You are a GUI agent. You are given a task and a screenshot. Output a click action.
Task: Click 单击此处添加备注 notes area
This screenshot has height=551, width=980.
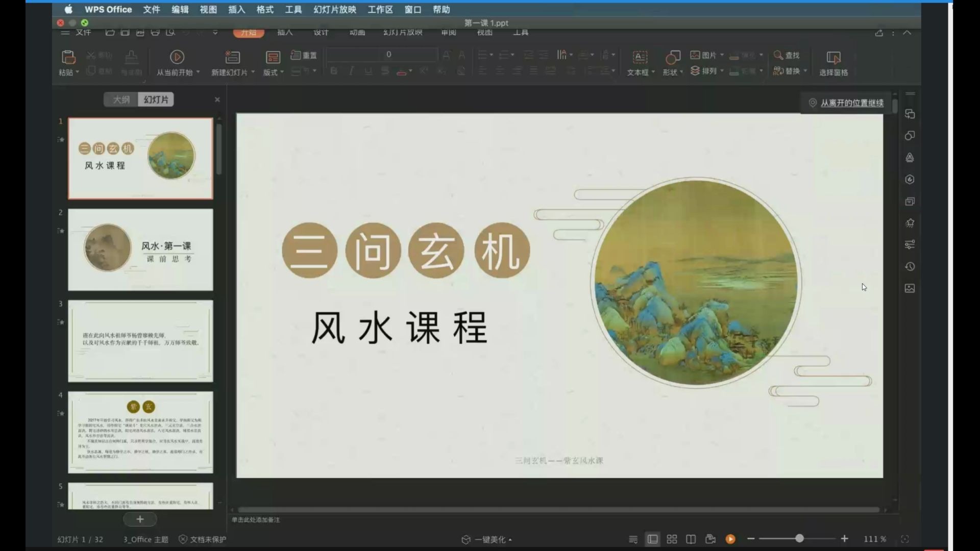point(256,520)
